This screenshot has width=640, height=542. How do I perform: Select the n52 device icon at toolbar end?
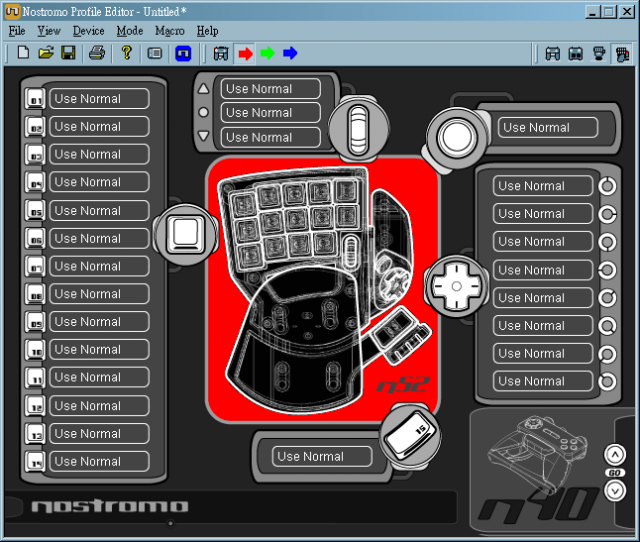coord(622,54)
